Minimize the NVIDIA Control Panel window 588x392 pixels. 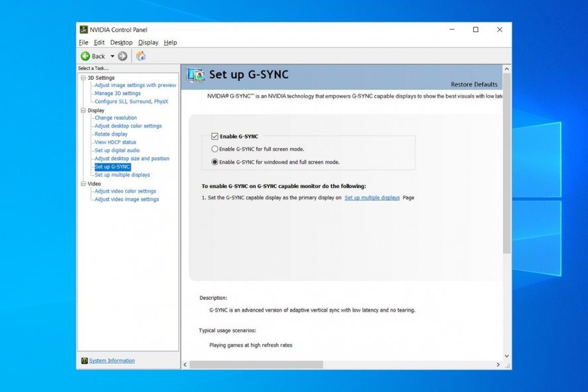(x=452, y=30)
